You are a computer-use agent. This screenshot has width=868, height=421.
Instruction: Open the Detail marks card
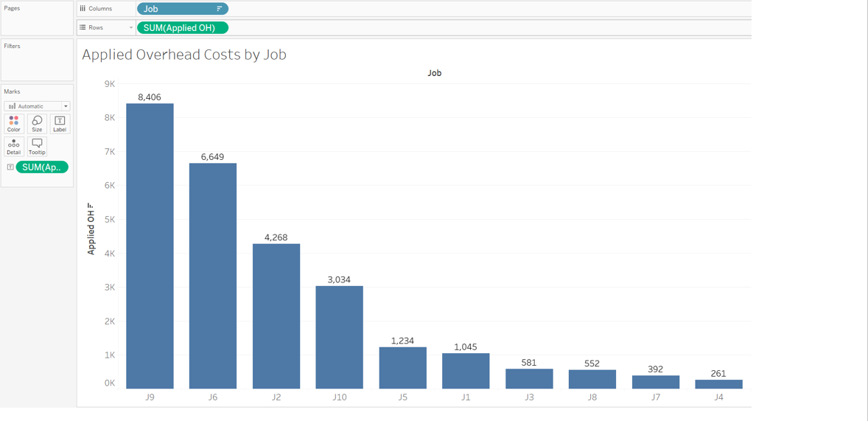click(x=13, y=146)
